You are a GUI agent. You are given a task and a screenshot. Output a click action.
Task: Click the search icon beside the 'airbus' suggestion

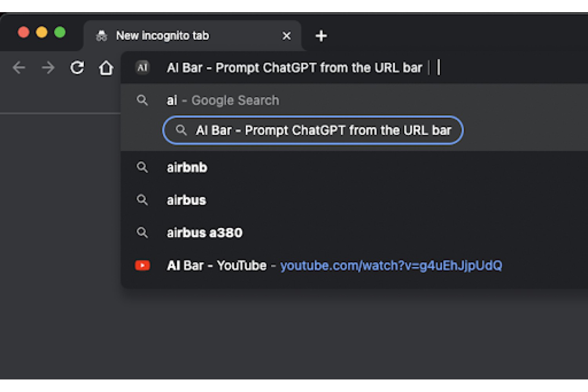142,200
